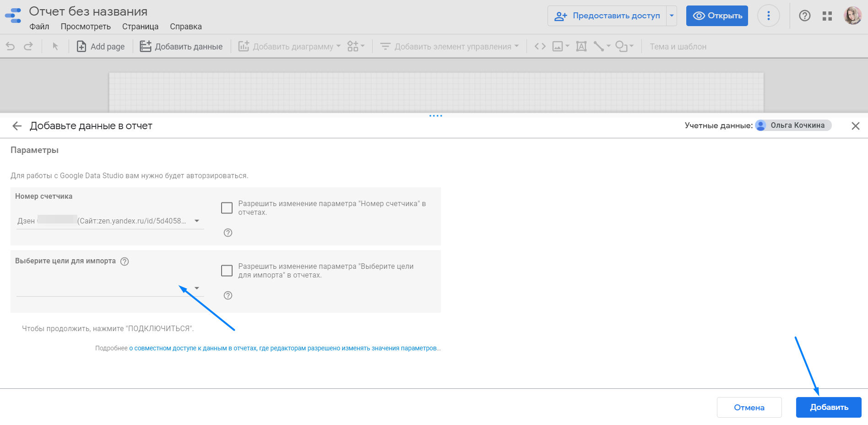The height and width of the screenshot is (425, 868).
Task: Open the Файл menu
Action: coord(39,27)
